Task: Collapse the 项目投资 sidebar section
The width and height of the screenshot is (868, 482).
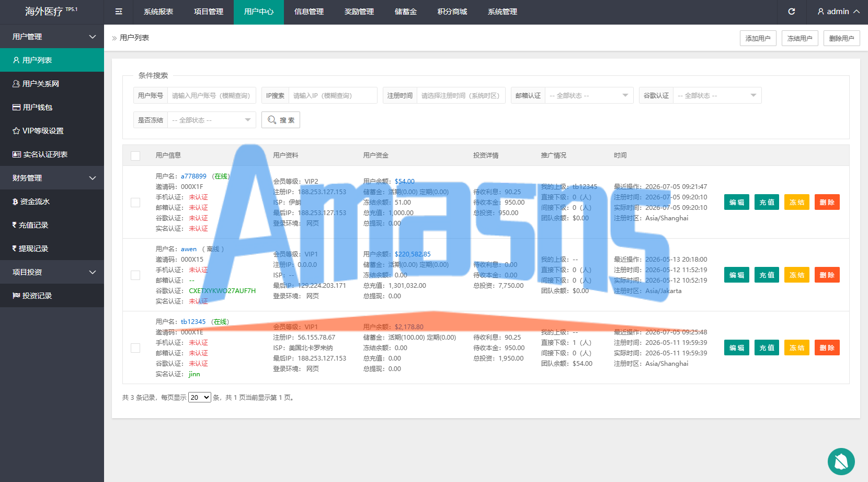Action: [52, 272]
